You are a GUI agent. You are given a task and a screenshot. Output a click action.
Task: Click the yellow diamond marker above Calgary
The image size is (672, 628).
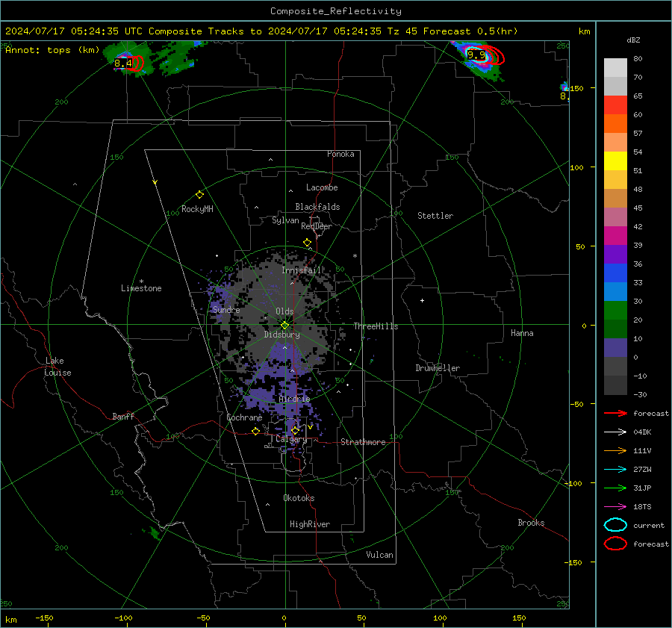click(295, 430)
